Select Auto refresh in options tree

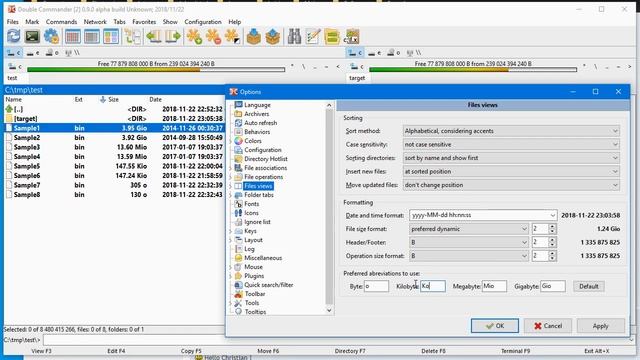pyautogui.click(x=260, y=123)
